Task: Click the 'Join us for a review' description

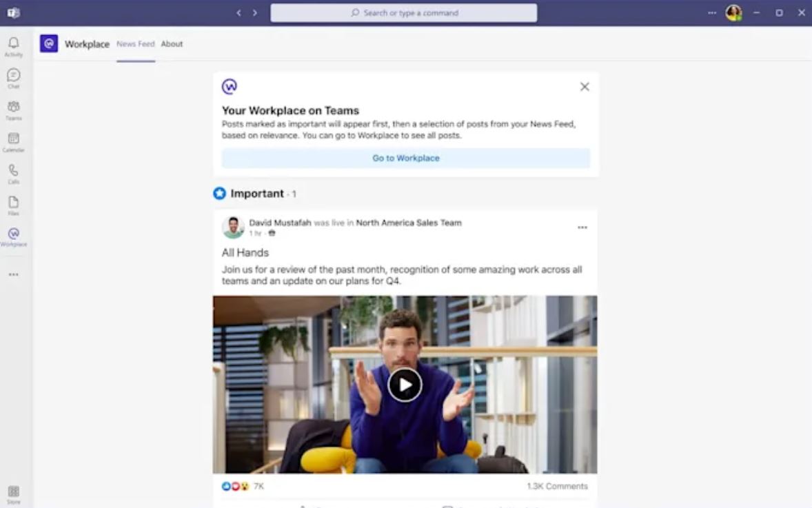Action: coord(402,276)
